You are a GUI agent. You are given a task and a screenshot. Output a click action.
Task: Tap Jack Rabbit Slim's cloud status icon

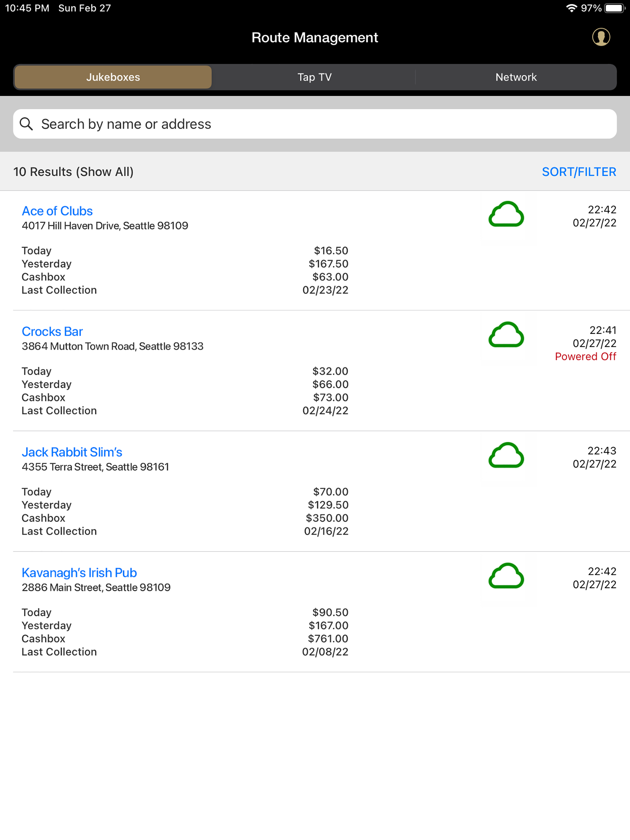click(506, 455)
